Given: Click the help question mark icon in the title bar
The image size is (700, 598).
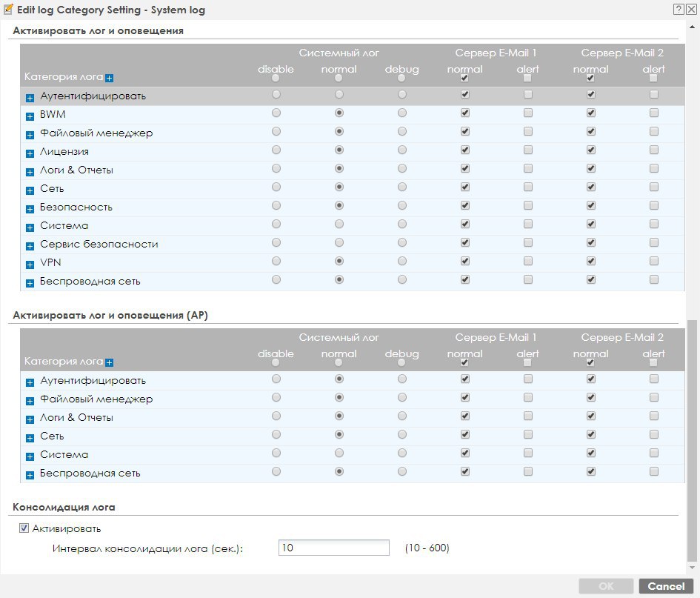Looking at the screenshot, I should [679, 10].
